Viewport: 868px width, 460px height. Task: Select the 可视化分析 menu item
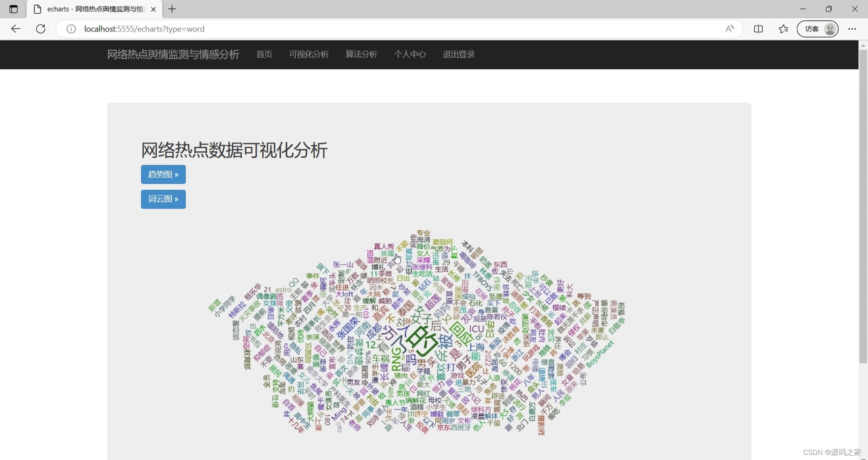coord(309,55)
